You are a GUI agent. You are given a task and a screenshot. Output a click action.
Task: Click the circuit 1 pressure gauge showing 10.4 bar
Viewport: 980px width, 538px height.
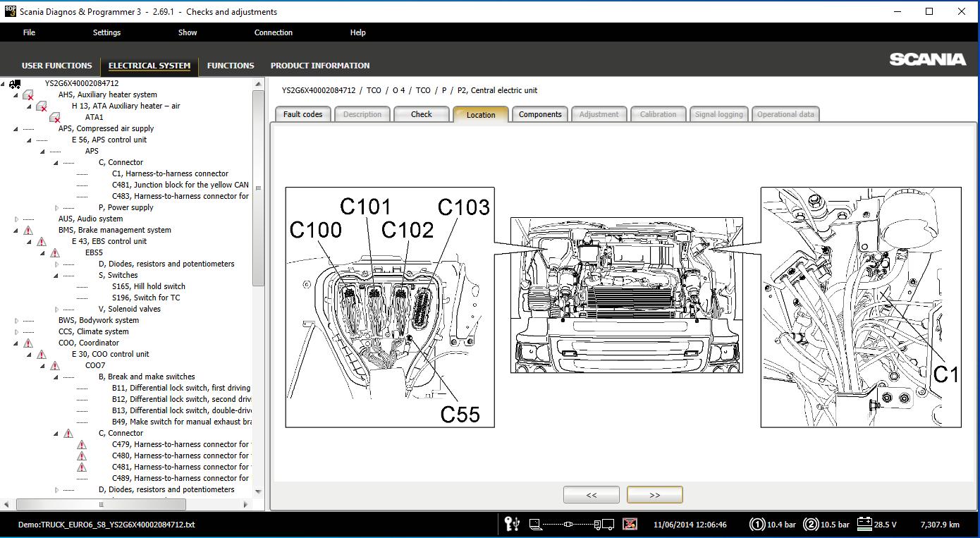(x=757, y=524)
